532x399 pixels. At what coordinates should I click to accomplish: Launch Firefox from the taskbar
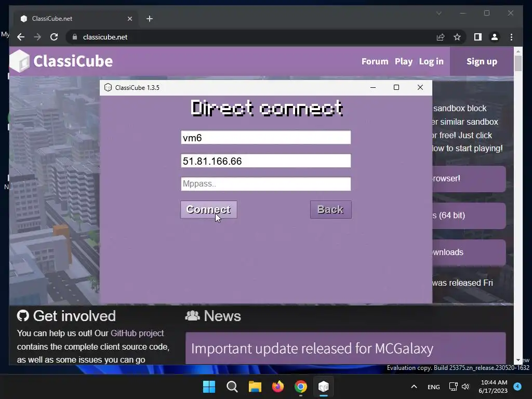coord(278,387)
